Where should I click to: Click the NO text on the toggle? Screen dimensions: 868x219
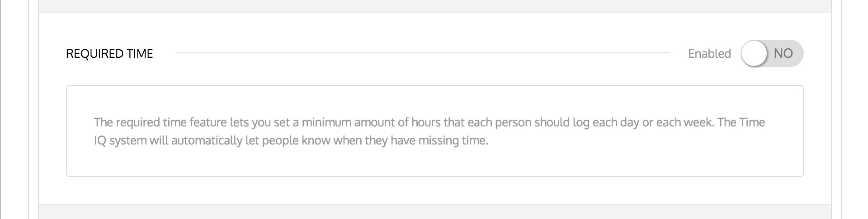click(783, 53)
